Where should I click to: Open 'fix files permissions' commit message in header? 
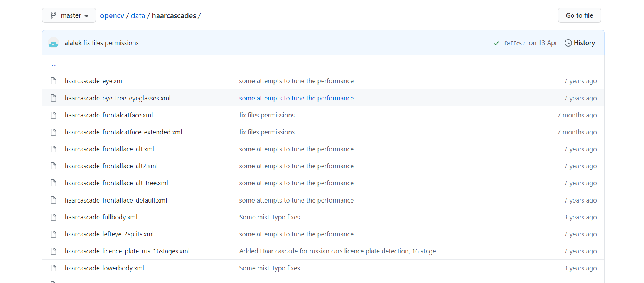[111, 43]
